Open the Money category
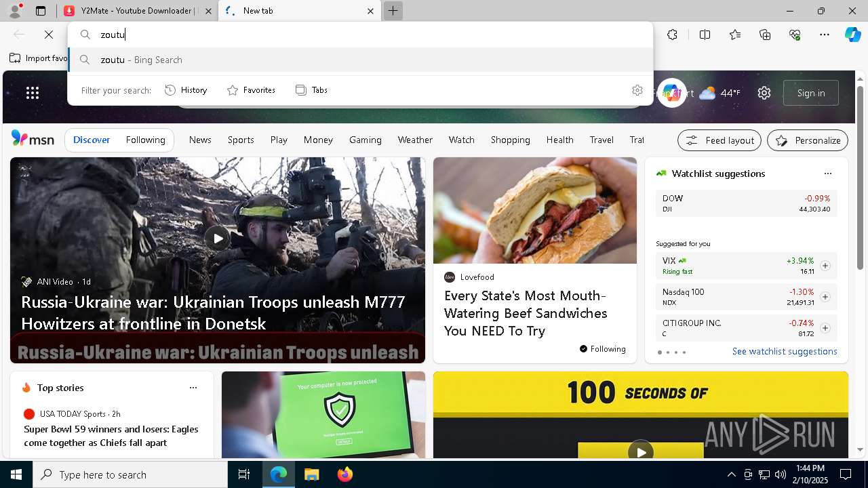This screenshot has height=488, width=868. (318, 140)
